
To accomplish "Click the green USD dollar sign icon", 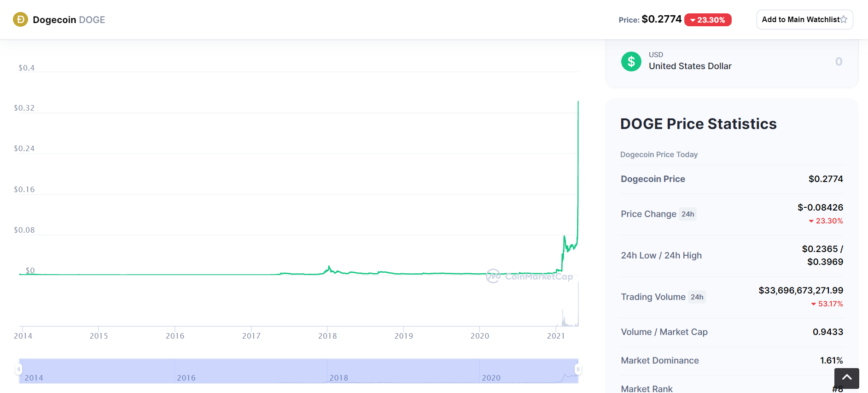I will coord(631,61).
